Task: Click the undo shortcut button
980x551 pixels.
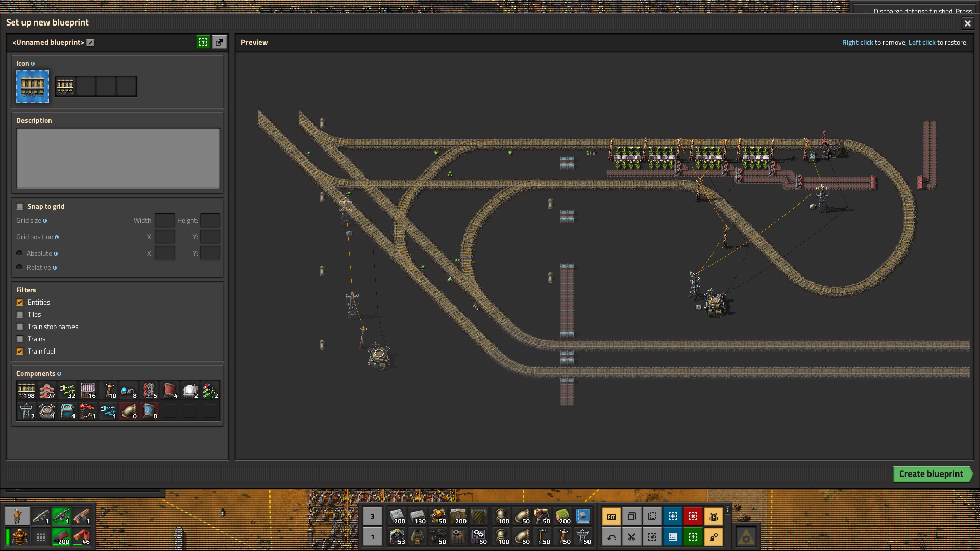Action: coord(611,537)
